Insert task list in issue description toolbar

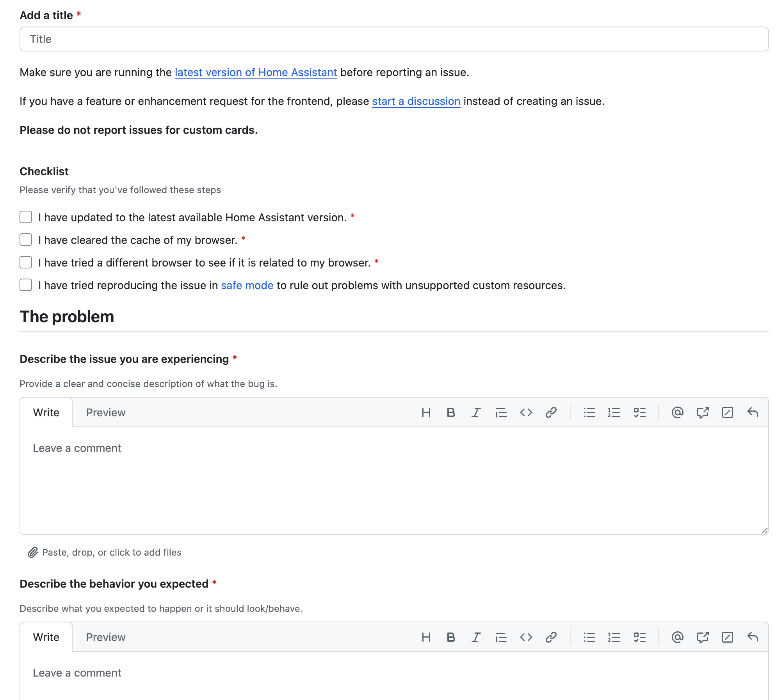639,412
